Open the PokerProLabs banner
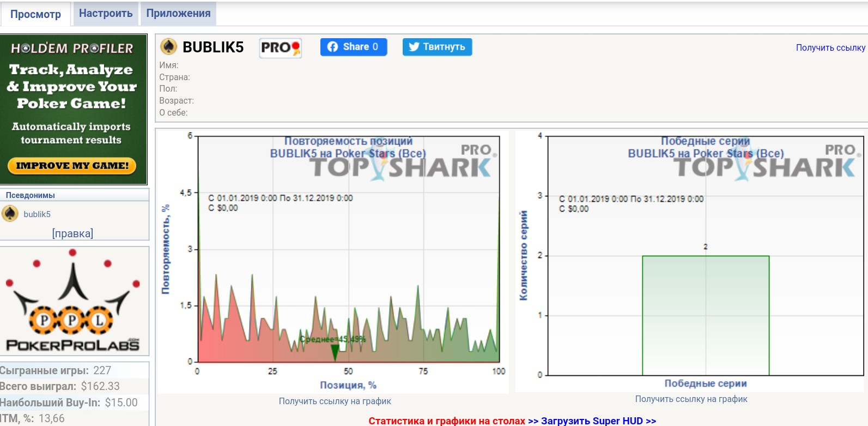The height and width of the screenshot is (426, 868). point(74,301)
